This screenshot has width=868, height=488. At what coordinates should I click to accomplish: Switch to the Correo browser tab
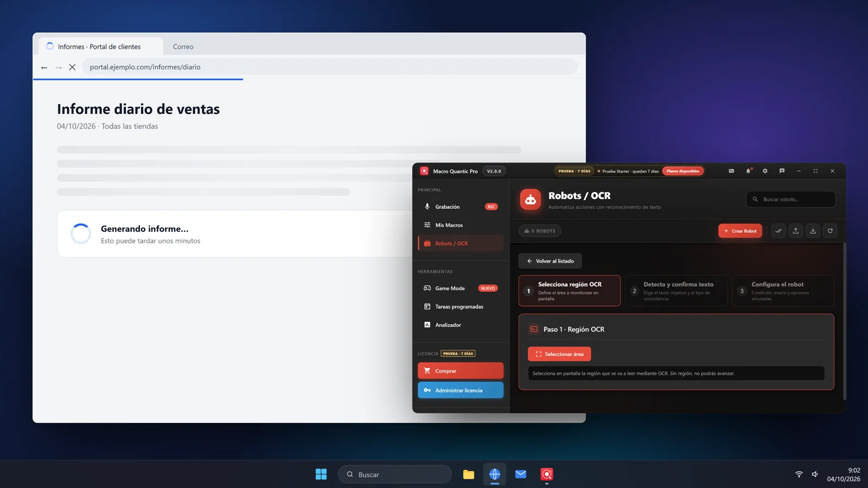[x=183, y=47]
